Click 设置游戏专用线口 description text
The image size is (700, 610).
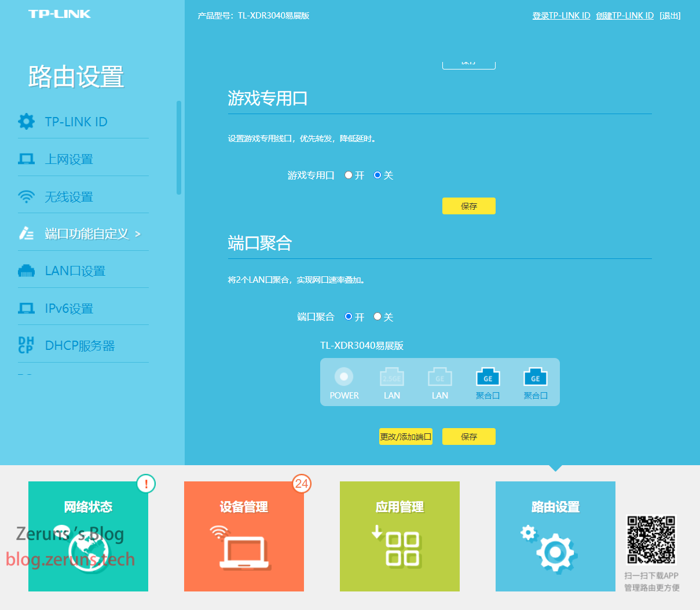pos(303,138)
